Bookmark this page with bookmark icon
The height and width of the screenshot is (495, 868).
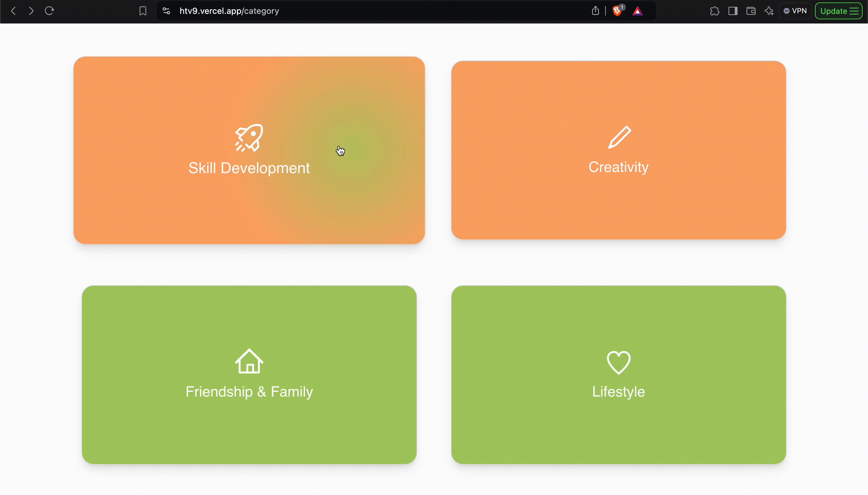tap(143, 11)
